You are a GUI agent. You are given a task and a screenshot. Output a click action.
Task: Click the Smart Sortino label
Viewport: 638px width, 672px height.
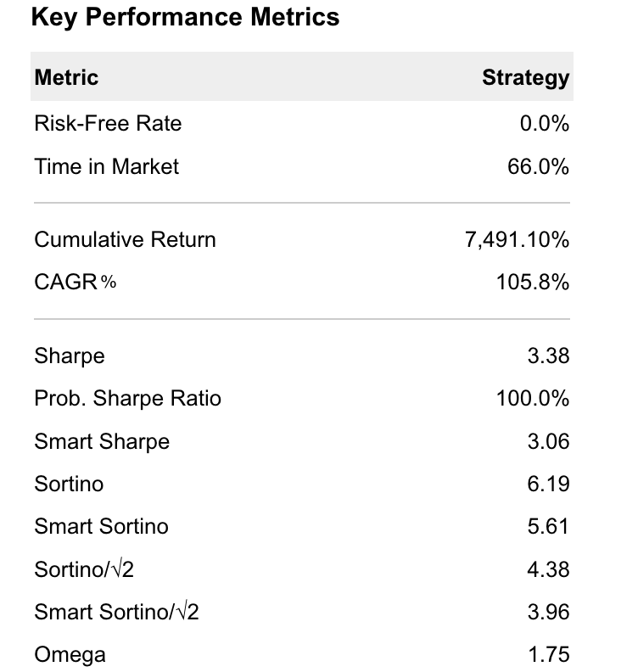click(x=101, y=526)
